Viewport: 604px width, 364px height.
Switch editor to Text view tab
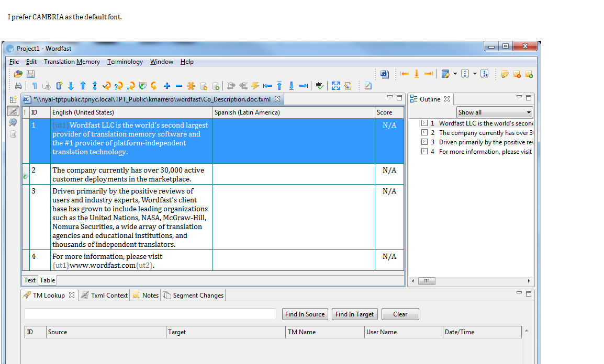[30, 280]
